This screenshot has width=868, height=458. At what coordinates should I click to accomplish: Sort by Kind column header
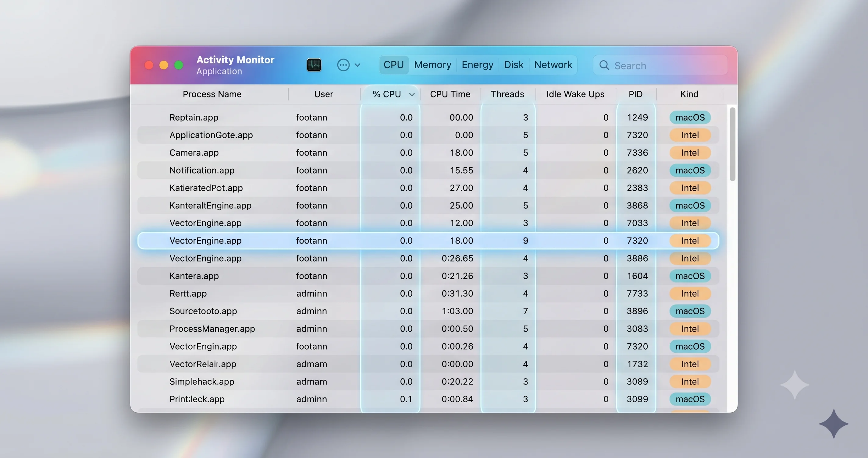(689, 94)
